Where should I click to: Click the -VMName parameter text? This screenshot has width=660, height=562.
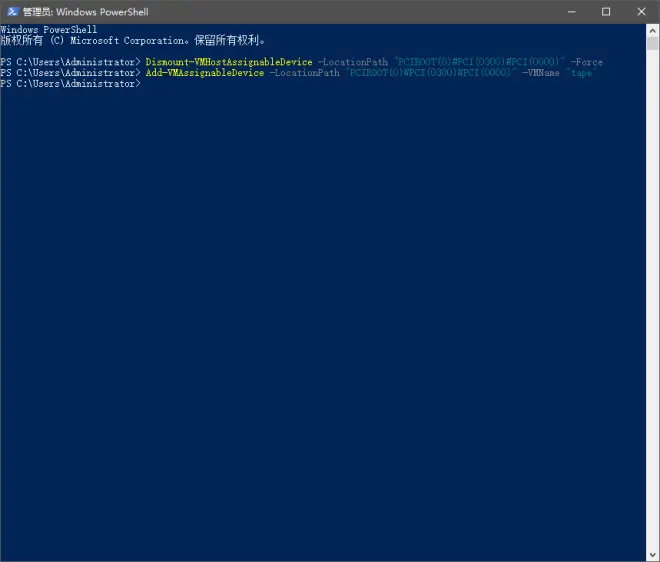tap(541, 73)
